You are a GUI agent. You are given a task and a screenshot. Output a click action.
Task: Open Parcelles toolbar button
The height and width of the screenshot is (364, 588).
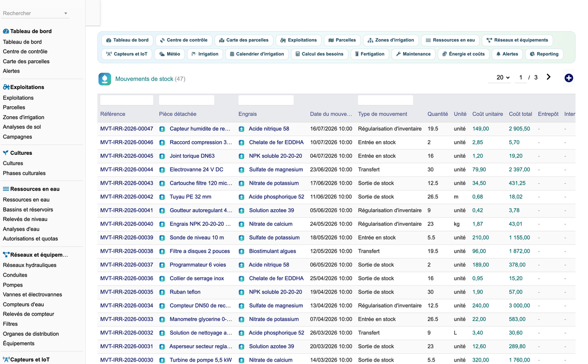(x=342, y=40)
